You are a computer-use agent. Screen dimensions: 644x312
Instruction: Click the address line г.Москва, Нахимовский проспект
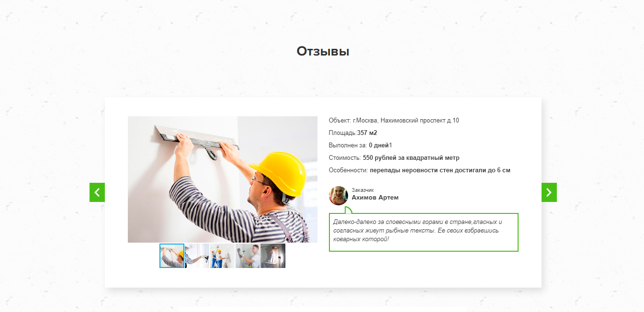[394, 121]
